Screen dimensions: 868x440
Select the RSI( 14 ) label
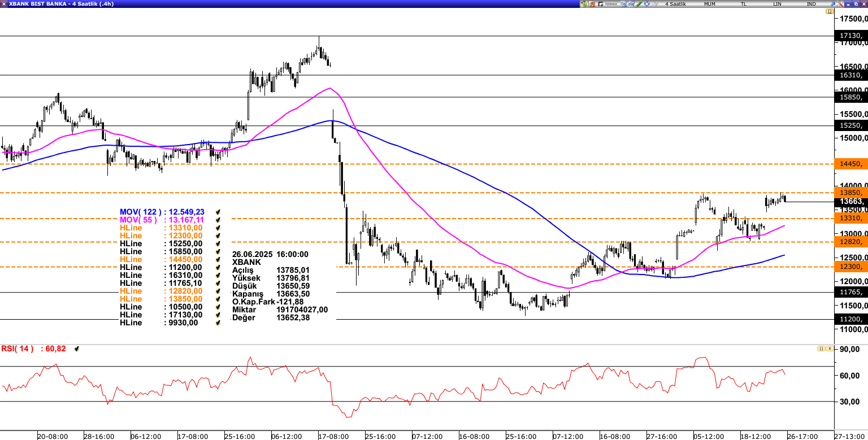17,349
